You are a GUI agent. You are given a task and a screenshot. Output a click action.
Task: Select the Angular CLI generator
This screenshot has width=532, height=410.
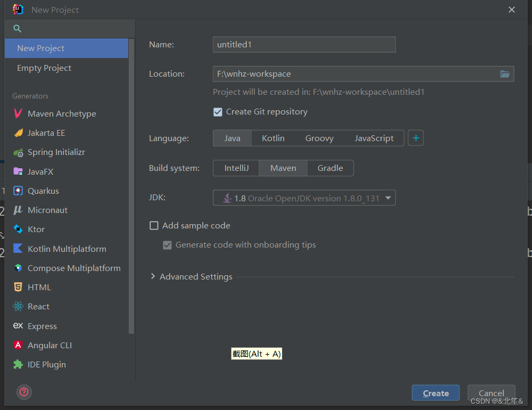[x=49, y=345]
